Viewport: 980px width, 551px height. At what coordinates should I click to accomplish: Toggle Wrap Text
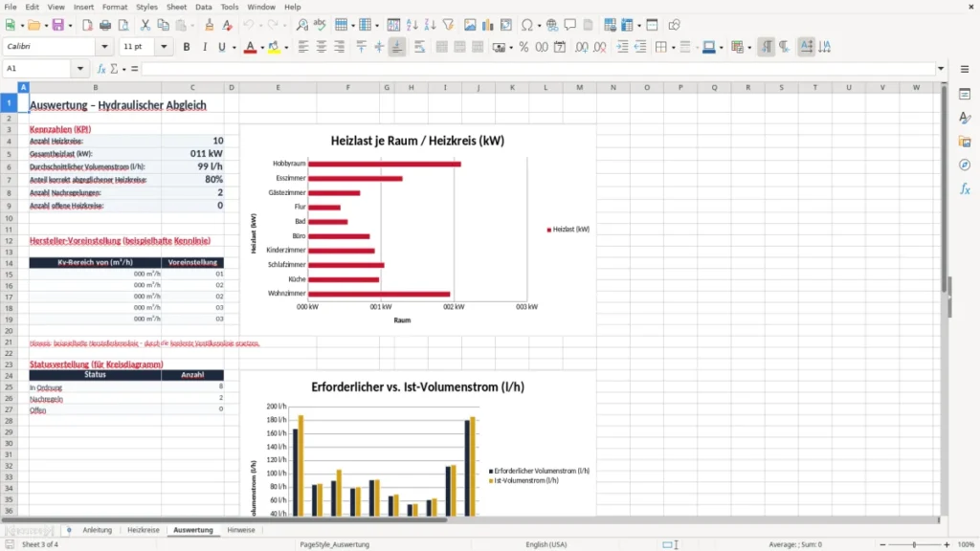click(419, 47)
